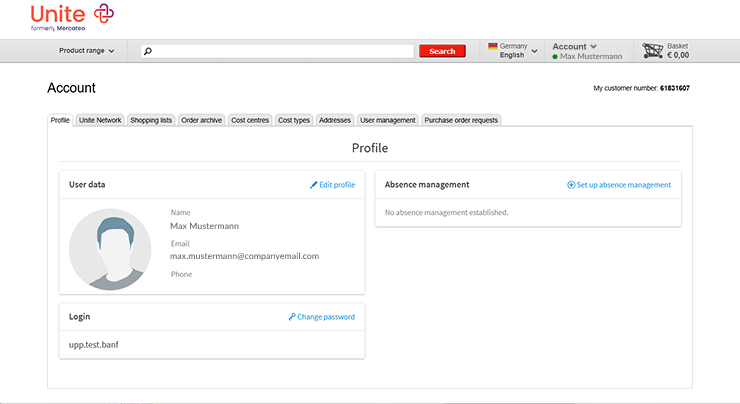
Task: Click the search magnifier icon
Action: [x=148, y=51]
